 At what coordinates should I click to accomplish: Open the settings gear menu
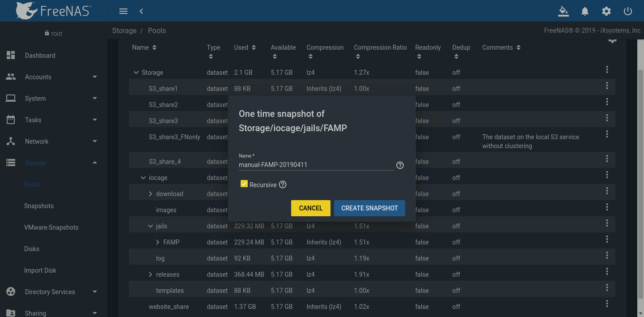pyautogui.click(x=606, y=11)
